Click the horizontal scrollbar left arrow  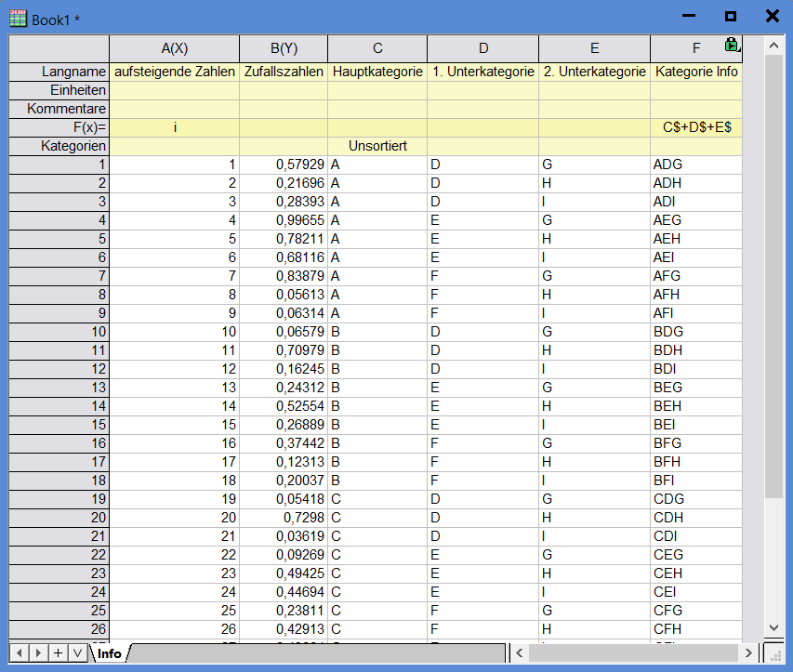[520, 652]
